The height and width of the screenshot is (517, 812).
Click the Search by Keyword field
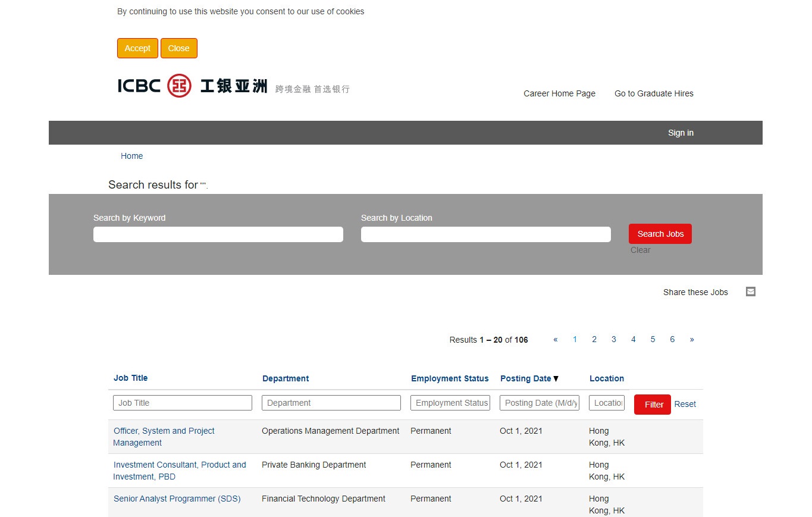click(218, 234)
